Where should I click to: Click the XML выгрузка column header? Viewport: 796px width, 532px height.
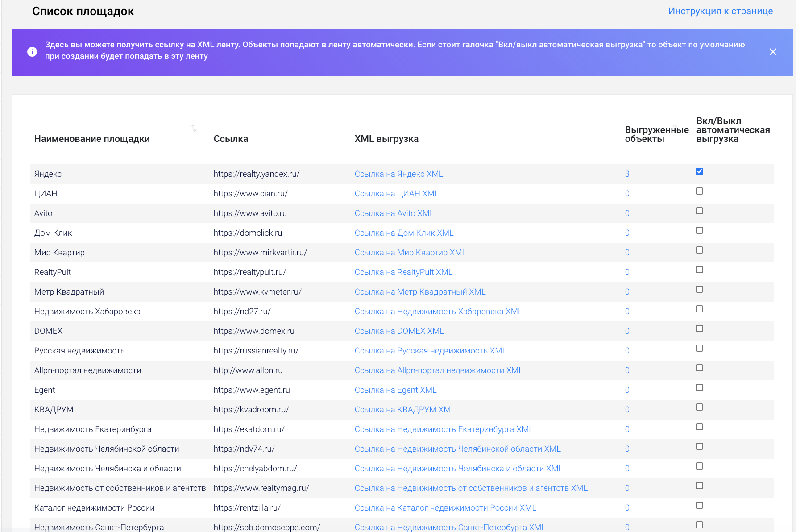(386, 139)
